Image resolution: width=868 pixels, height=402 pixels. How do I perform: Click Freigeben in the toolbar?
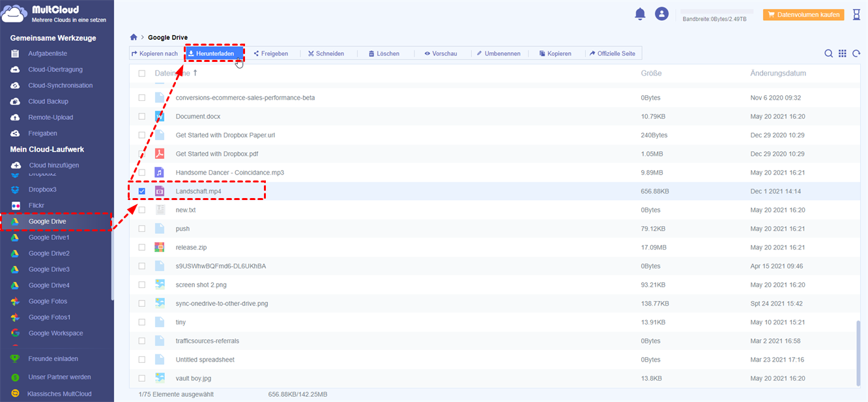[x=271, y=53]
